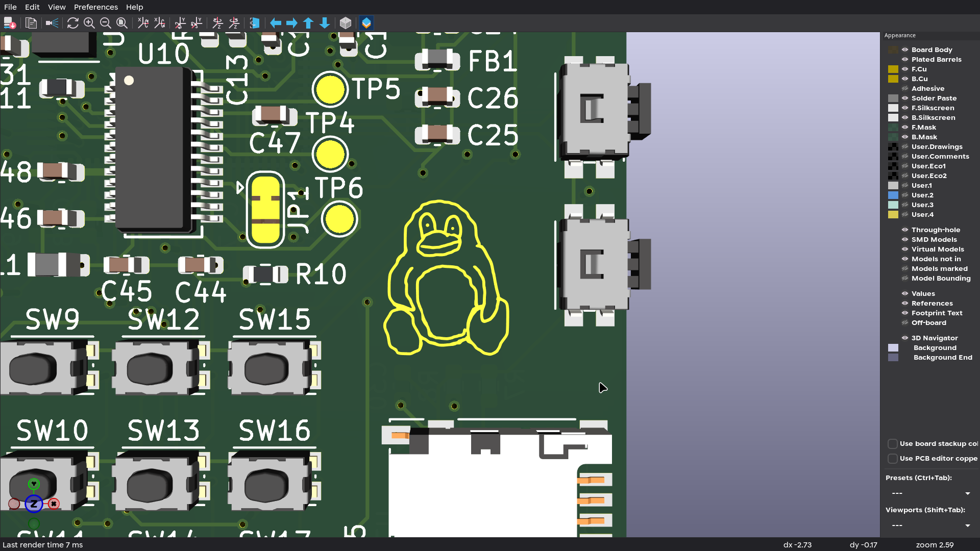Zoom in with the magnifier plus icon
This screenshot has width=980, height=551.
click(89, 23)
